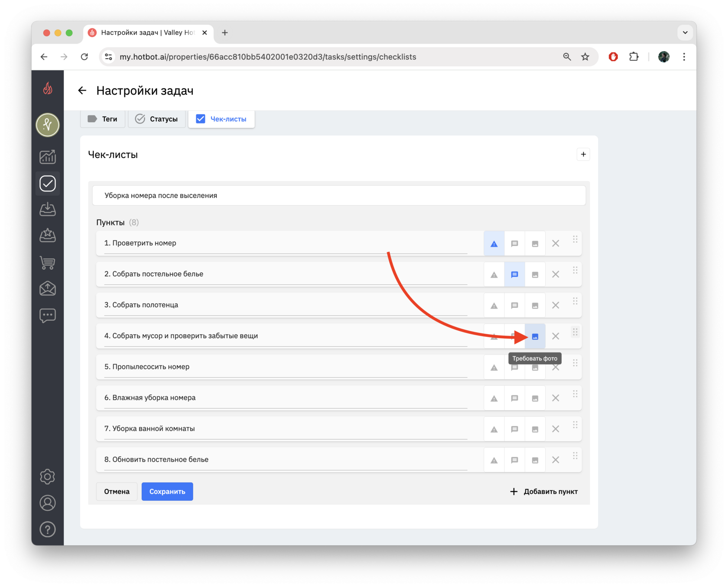Click the zoom magnifier icon in address bar
Image resolution: width=728 pixels, height=587 pixels.
tap(567, 57)
